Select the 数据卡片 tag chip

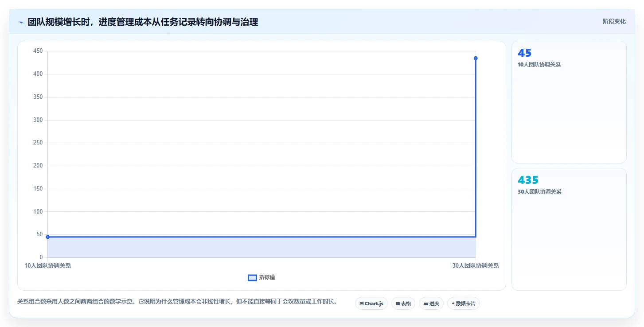(464, 304)
